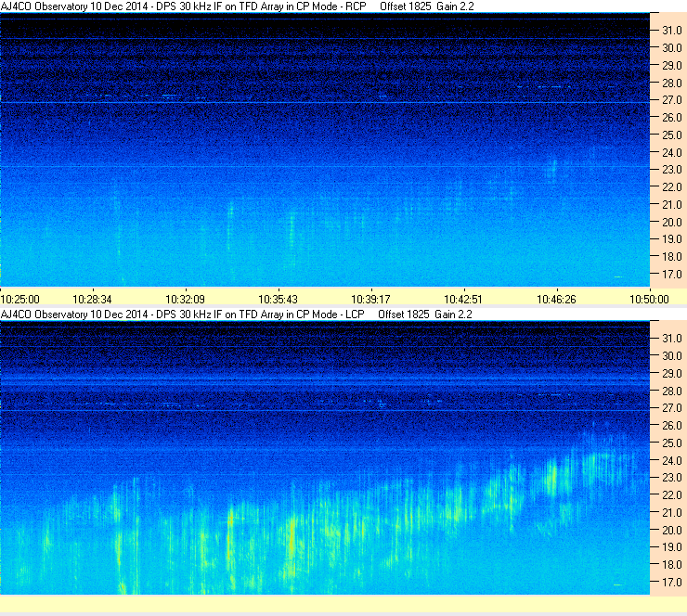Click 23.0 on the LCP frequency scale
The height and width of the screenshot is (616, 687).
click(671, 478)
